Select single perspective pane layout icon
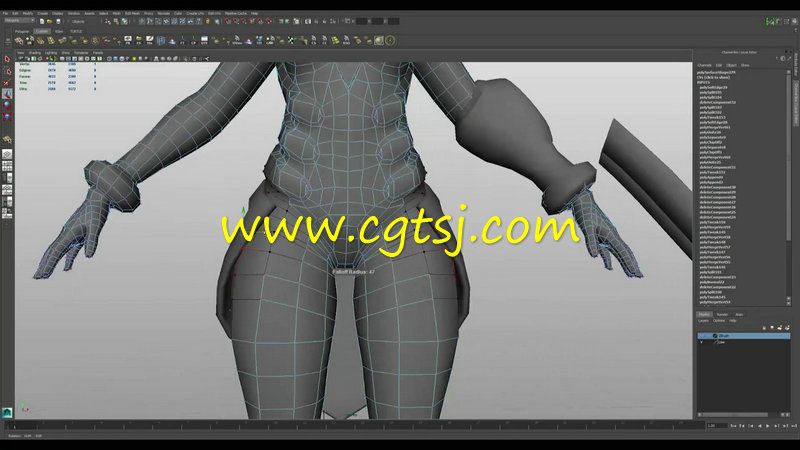Screen dimensions: 800x450 pos(7,154)
